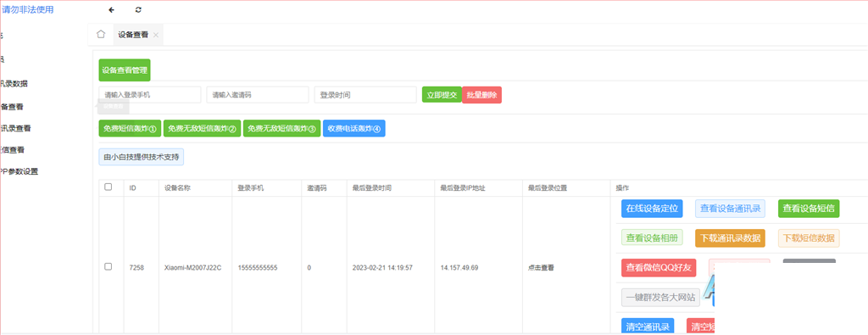Click the 查看设备相册 button
This screenshot has width=868, height=335.
(652, 238)
